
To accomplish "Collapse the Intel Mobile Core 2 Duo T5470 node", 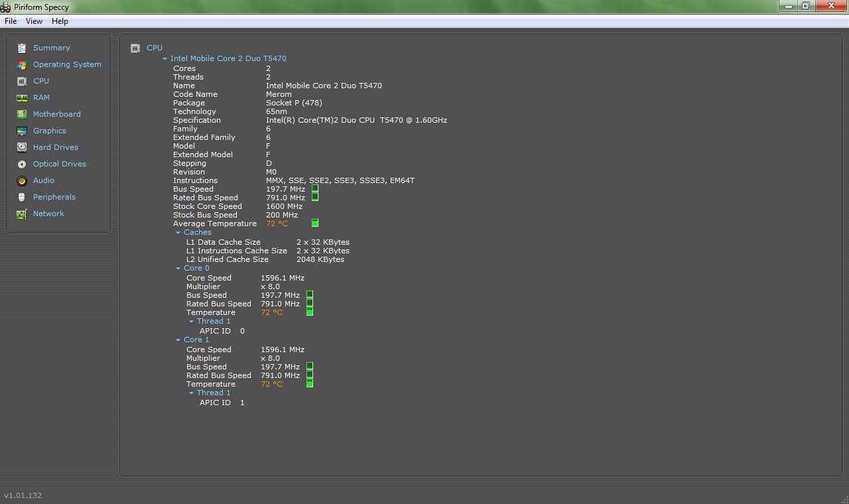I will coord(164,58).
